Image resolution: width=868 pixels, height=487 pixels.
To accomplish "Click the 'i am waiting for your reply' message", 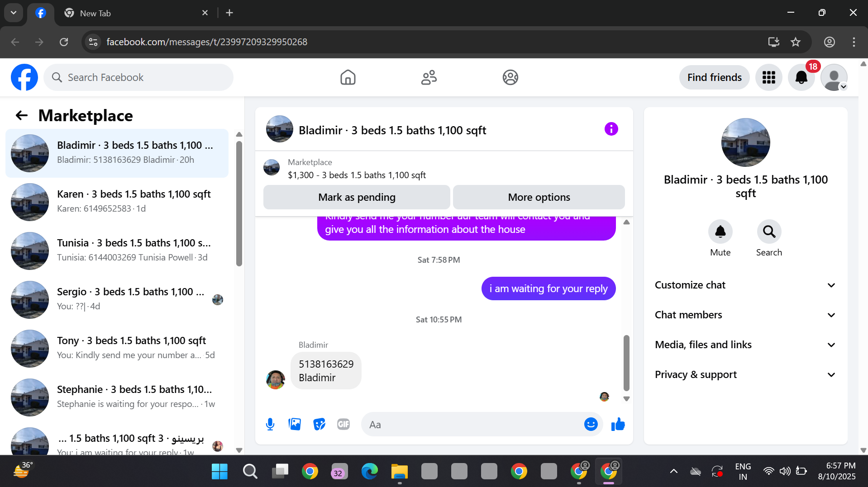I will click(x=548, y=288).
